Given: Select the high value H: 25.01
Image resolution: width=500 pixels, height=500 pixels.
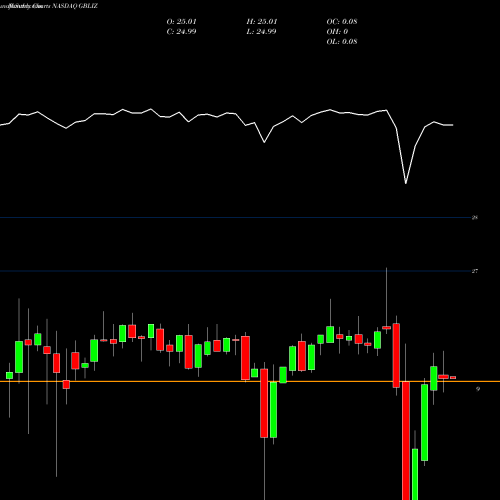Looking at the screenshot, I should tap(262, 22).
